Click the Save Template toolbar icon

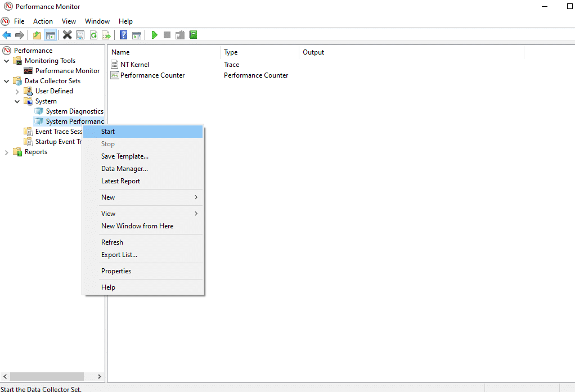179,35
